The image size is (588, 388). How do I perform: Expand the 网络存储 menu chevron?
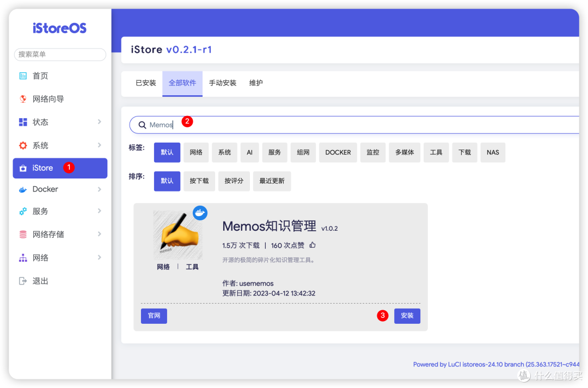pos(100,235)
